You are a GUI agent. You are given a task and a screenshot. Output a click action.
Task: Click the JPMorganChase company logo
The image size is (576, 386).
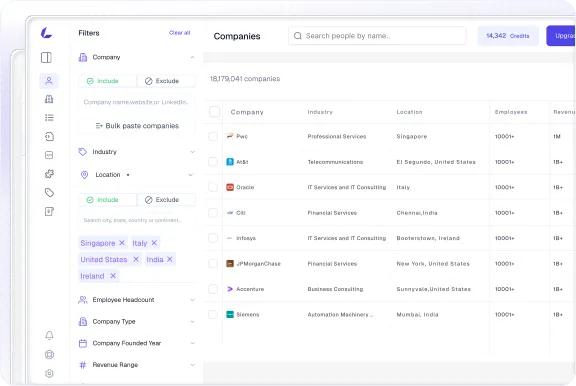coord(230,263)
